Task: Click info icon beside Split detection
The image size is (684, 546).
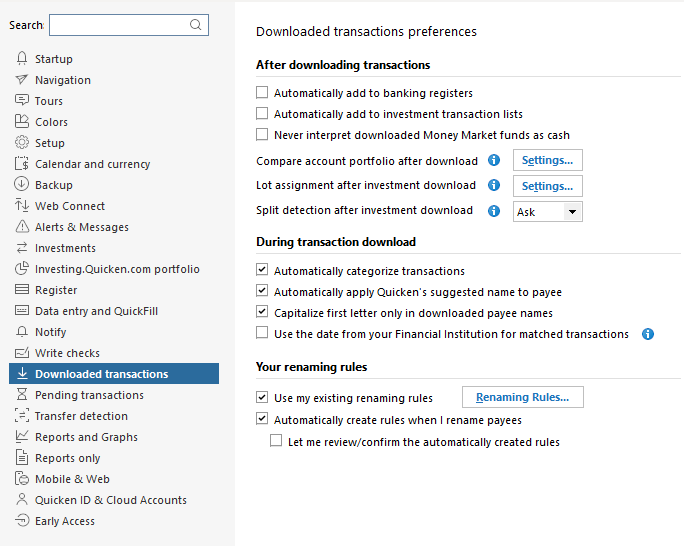Action: (494, 211)
